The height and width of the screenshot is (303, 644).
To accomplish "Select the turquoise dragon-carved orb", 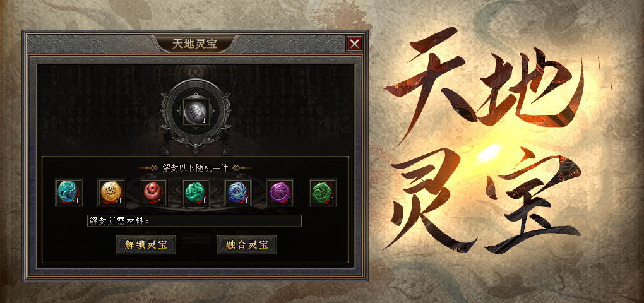I will click(196, 192).
